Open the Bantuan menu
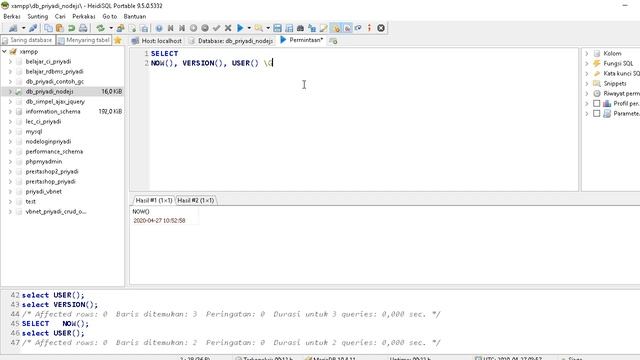 (135, 16)
